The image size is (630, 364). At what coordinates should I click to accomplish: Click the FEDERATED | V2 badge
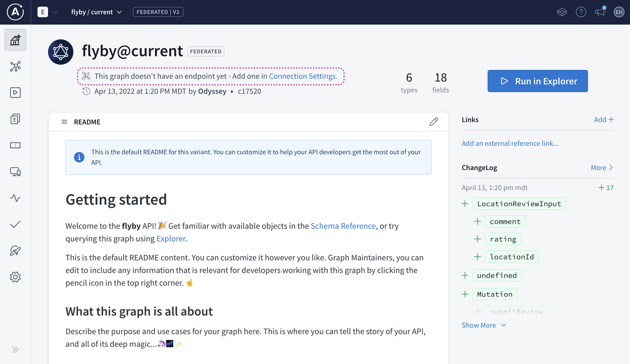pos(158,12)
